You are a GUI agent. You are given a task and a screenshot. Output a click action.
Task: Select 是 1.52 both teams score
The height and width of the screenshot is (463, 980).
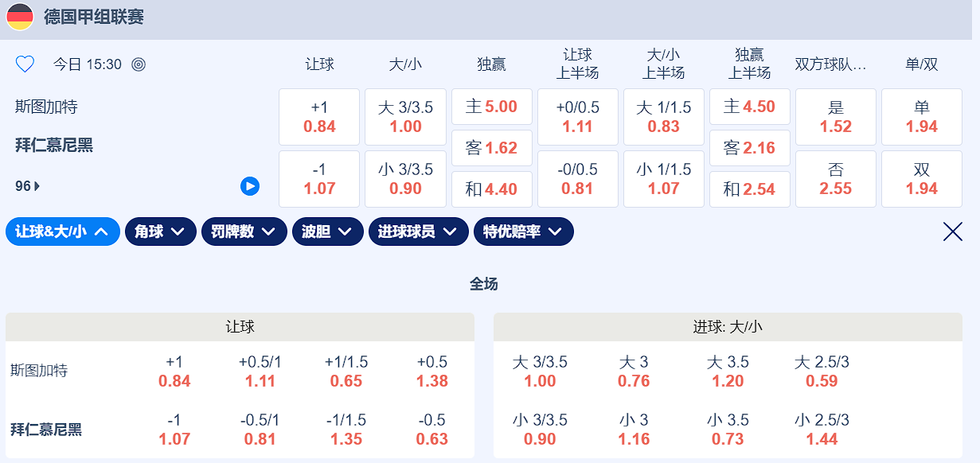(835, 117)
